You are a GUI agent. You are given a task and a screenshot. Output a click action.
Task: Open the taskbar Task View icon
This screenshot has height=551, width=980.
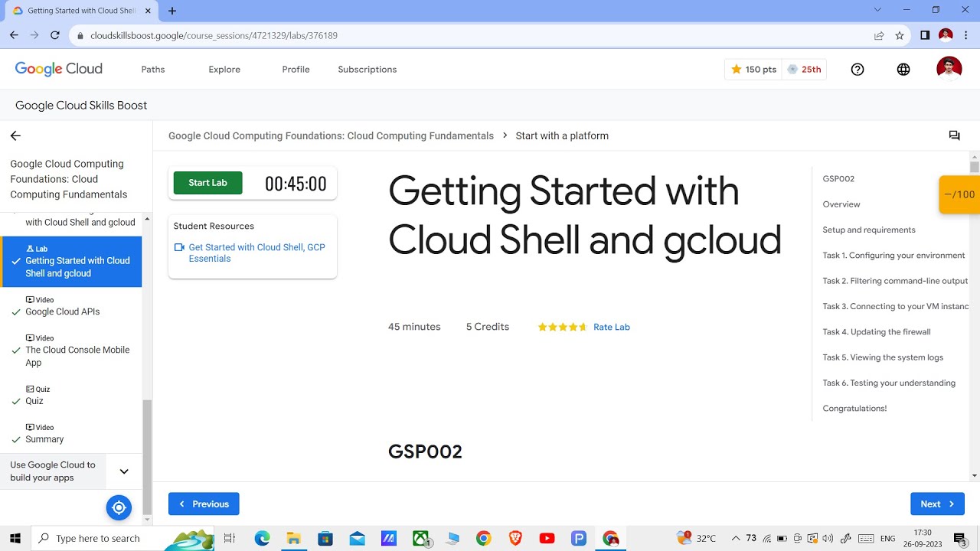click(x=229, y=538)
